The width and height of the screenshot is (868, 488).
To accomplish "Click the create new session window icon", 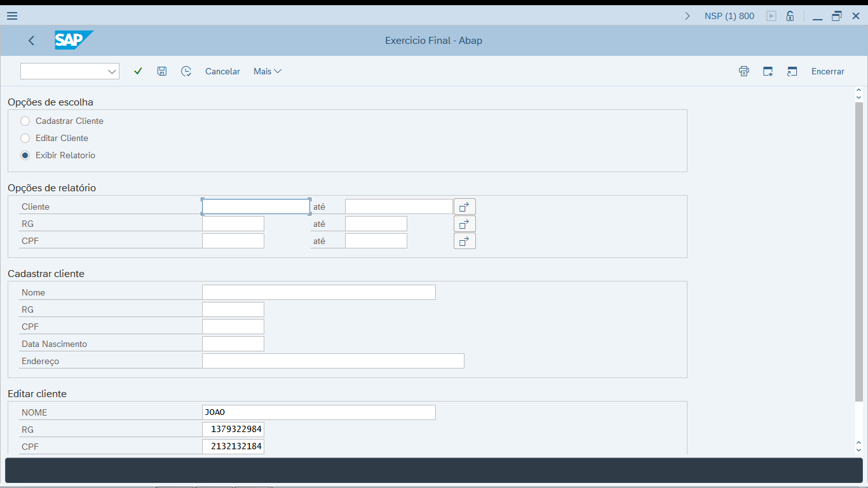I will pyautogui.click(x=768, y=71).
